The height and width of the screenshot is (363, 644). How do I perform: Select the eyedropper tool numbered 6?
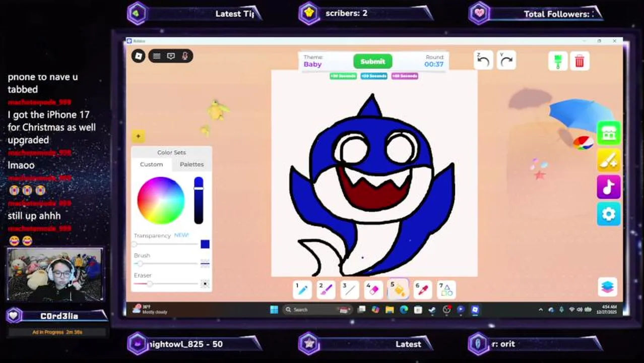point(422,289)
